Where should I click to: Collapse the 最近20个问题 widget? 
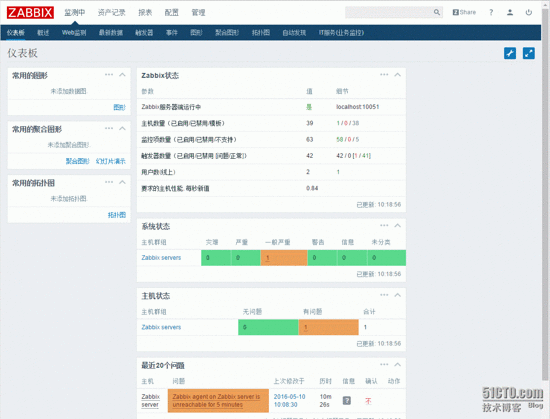point(398,365)
